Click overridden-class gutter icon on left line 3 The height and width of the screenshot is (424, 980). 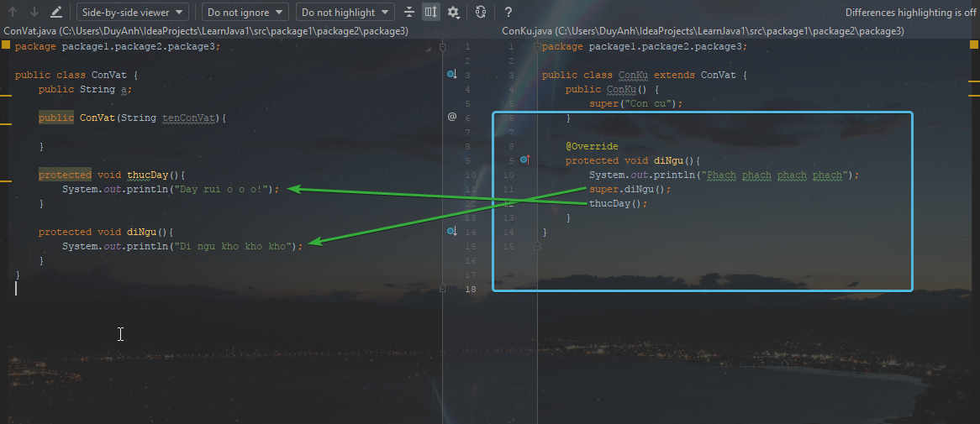coord(451,76)
